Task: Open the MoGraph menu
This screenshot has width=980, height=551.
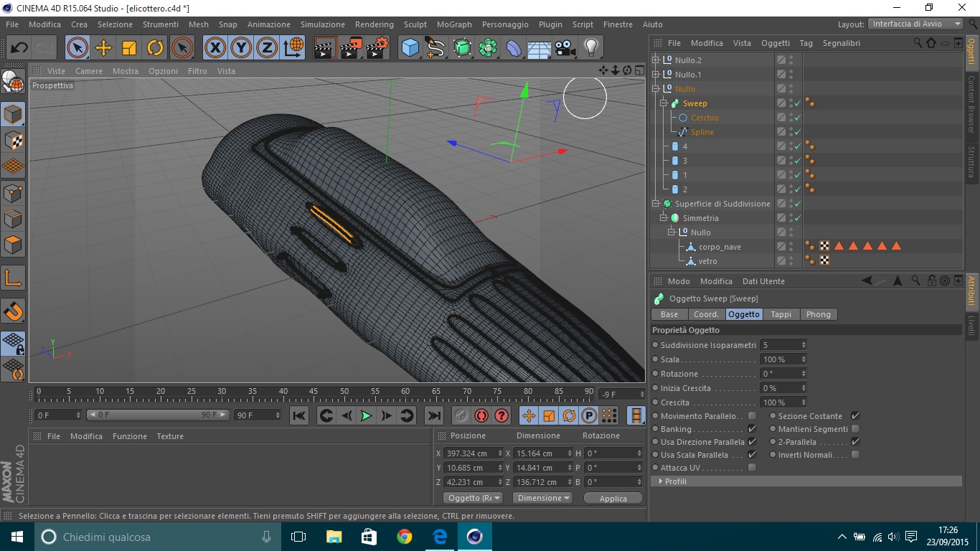Action: (x=454, y=24)
